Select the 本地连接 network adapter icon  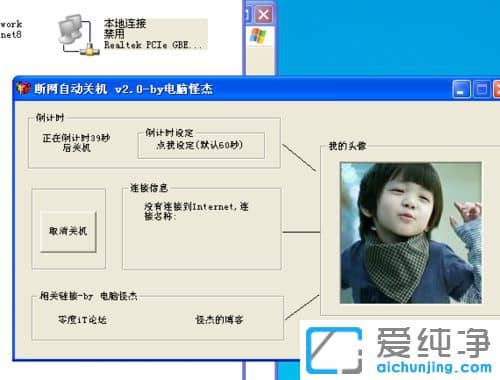[78, 35]
